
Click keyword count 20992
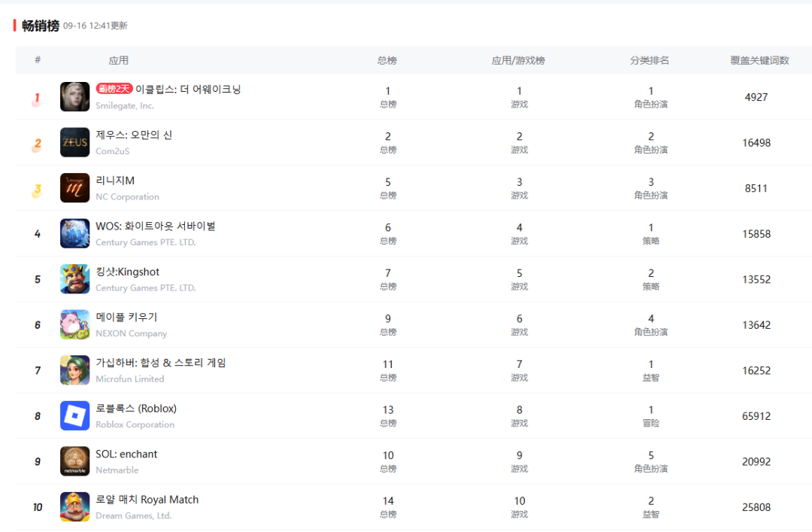(756, 463)
